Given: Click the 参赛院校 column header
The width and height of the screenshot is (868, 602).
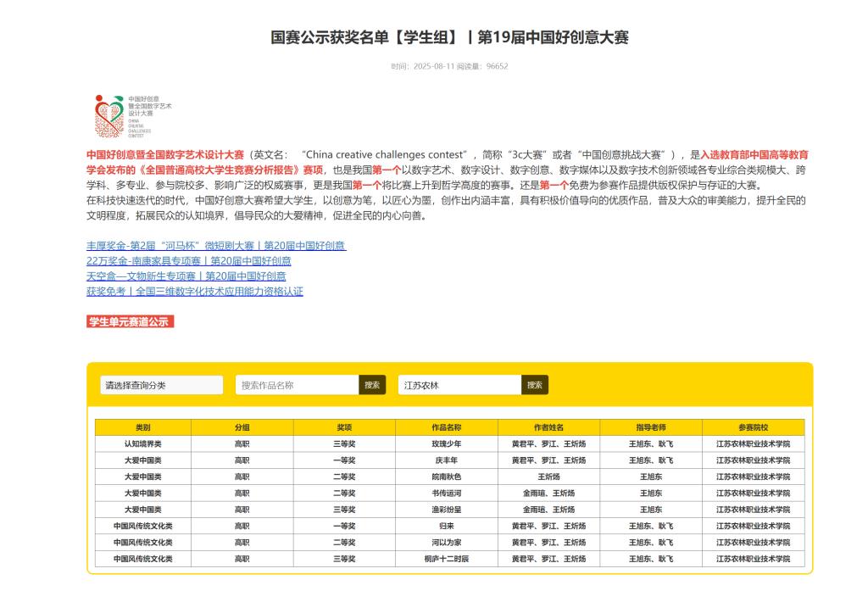Looking at the screenshot, I should tap(753, 427).
